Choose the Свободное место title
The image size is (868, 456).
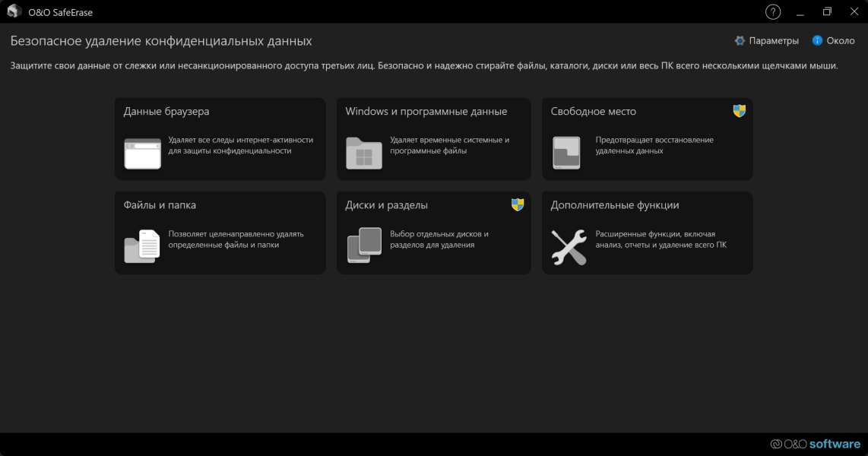click(x=593, y=111)
